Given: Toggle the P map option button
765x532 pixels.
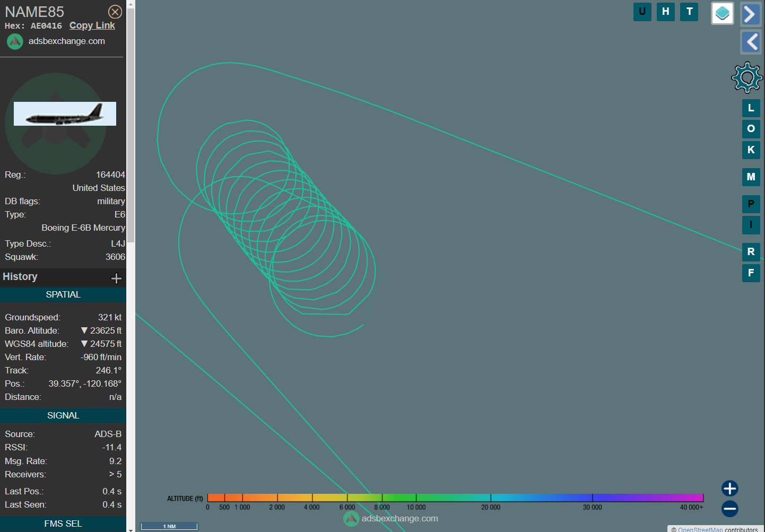Looking at the screenshot, I should pos(751,204).
